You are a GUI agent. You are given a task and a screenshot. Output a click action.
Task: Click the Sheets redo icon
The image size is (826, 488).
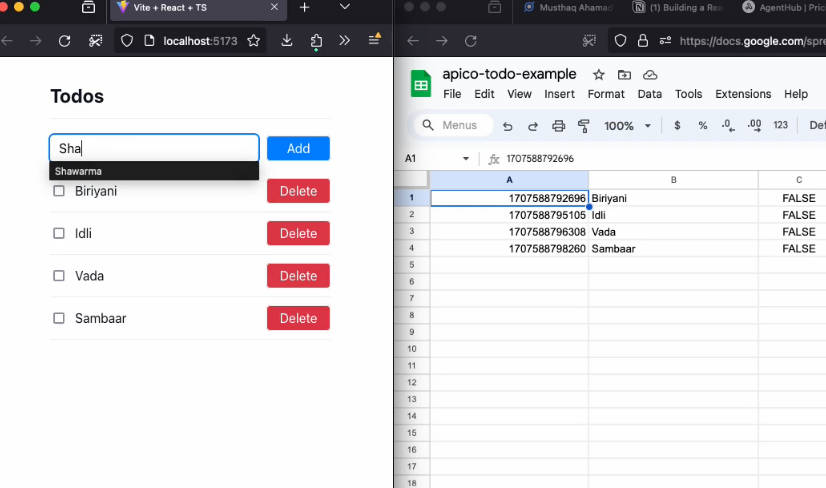pos(533,126)
